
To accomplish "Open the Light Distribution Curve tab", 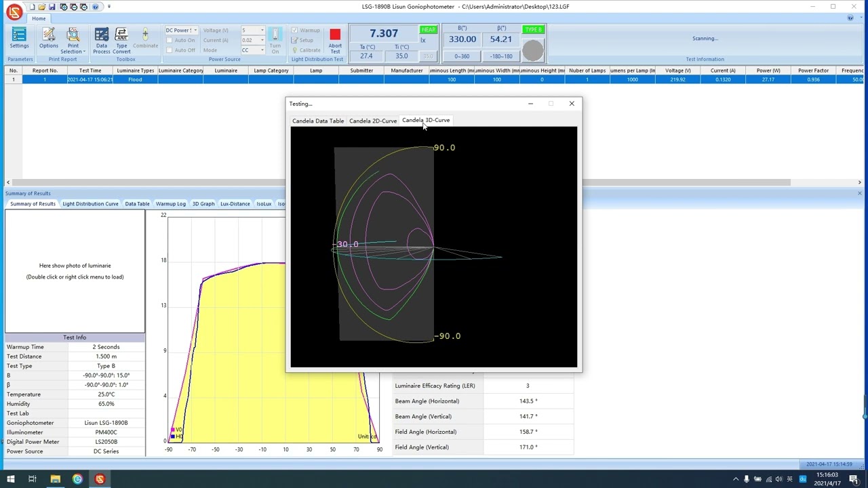I will coord(90,203).
